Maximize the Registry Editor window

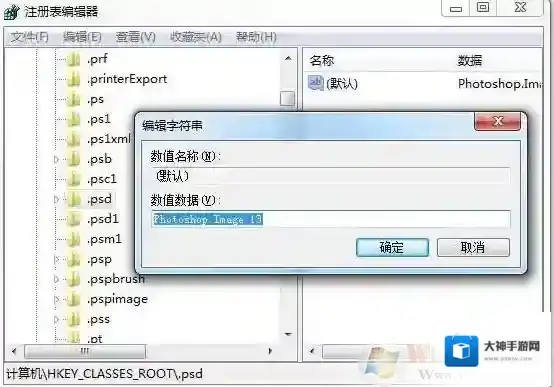483,8
